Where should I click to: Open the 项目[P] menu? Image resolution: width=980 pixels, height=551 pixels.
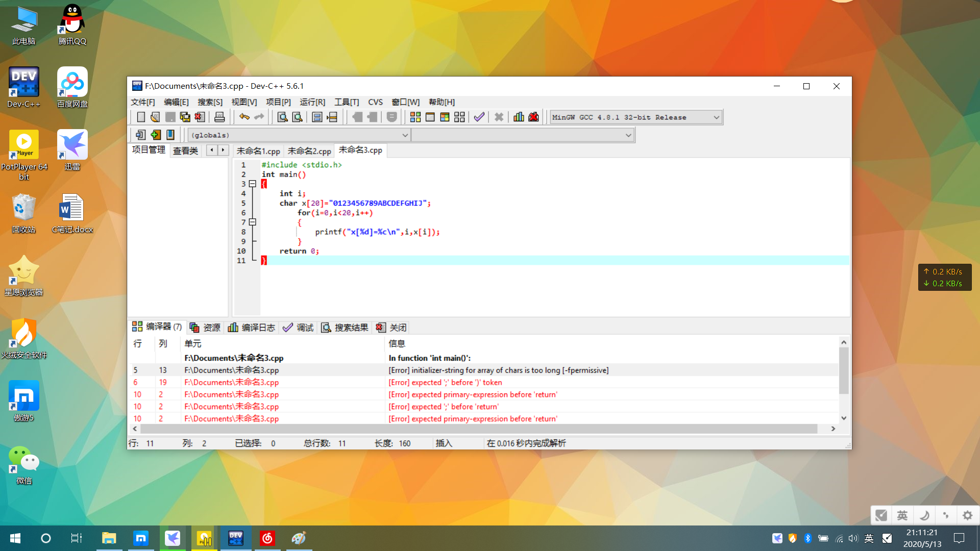(278, 102)
